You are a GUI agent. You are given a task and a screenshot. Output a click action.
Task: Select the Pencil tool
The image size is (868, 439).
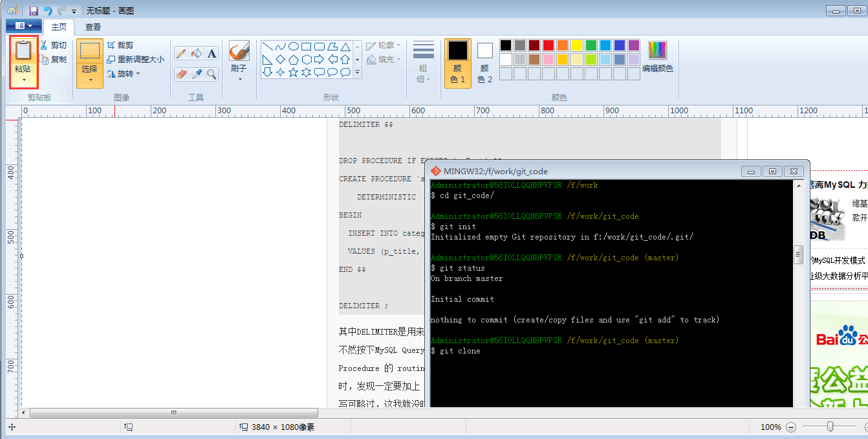pyautogui.click(x=181, y=54)
